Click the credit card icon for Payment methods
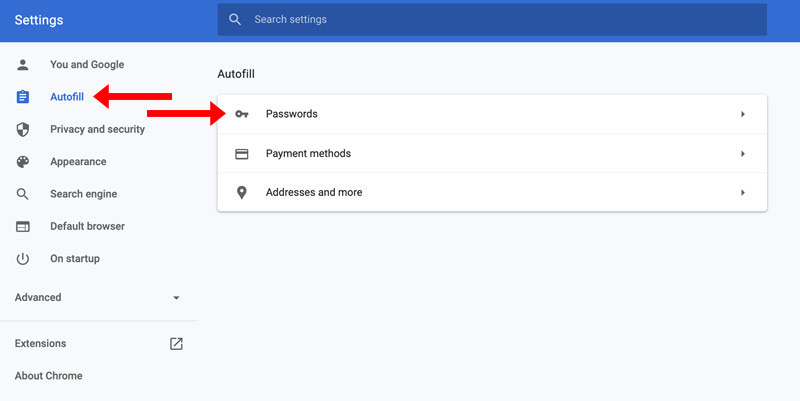Screen dimensions: 800x401 242,154
